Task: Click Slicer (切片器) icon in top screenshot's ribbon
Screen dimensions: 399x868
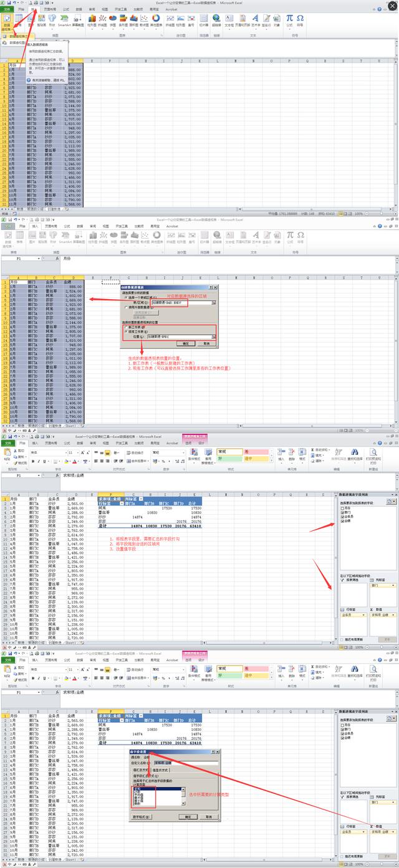Action: (203, 21)
